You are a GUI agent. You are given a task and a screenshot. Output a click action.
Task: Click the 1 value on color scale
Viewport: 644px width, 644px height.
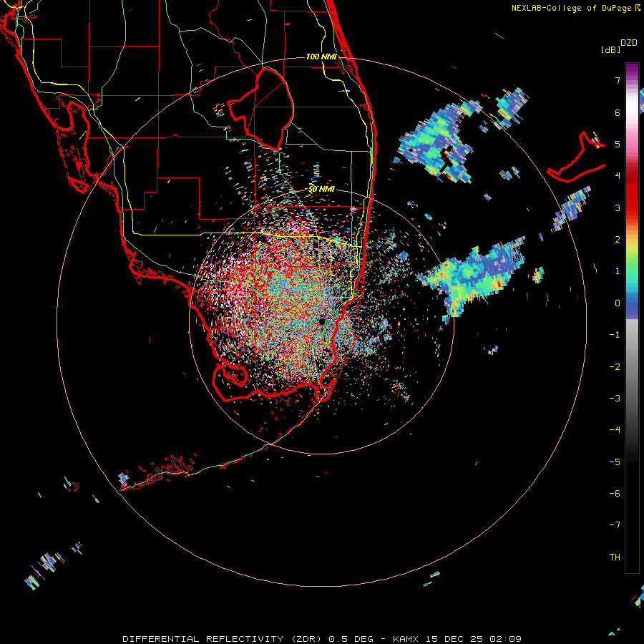point(618,271)
